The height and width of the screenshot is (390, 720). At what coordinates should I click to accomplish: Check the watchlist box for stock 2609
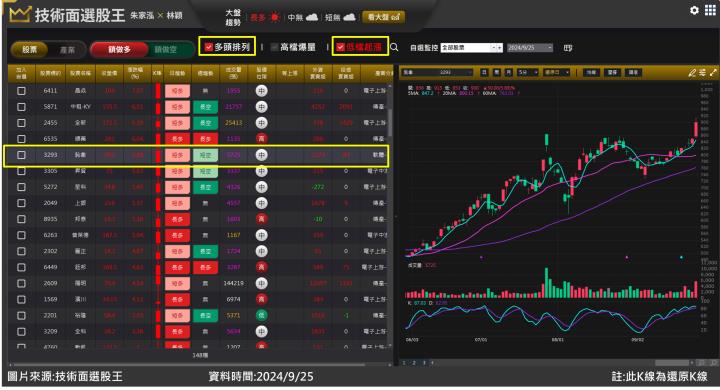click(x=21, y=283)
